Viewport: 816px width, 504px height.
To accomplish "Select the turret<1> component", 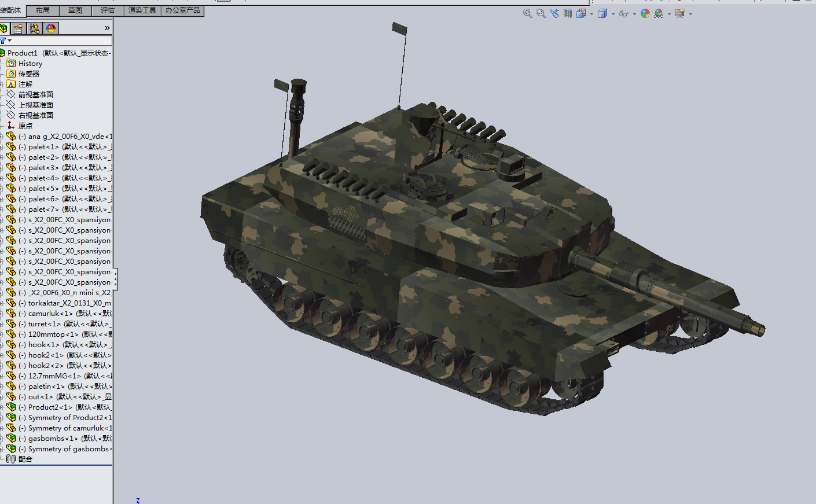I will 59,324.
